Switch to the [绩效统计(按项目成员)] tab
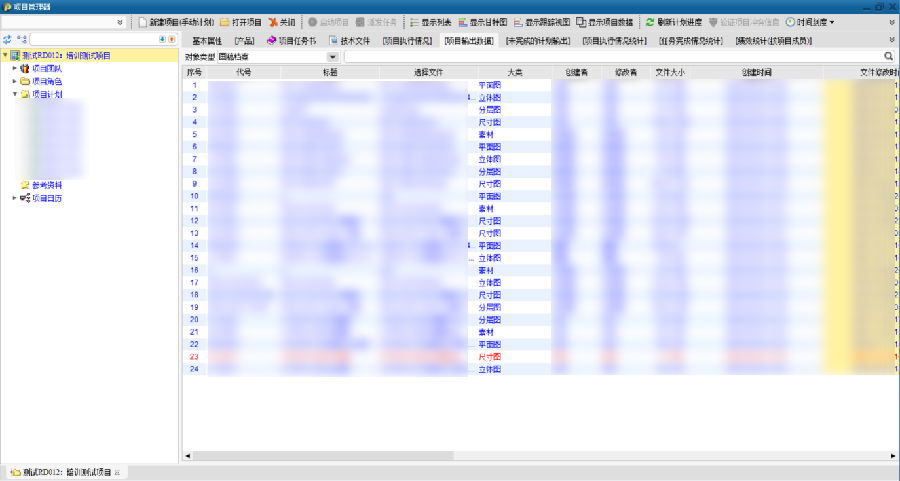The image size is (900, 481). click(x=773, y=41)
